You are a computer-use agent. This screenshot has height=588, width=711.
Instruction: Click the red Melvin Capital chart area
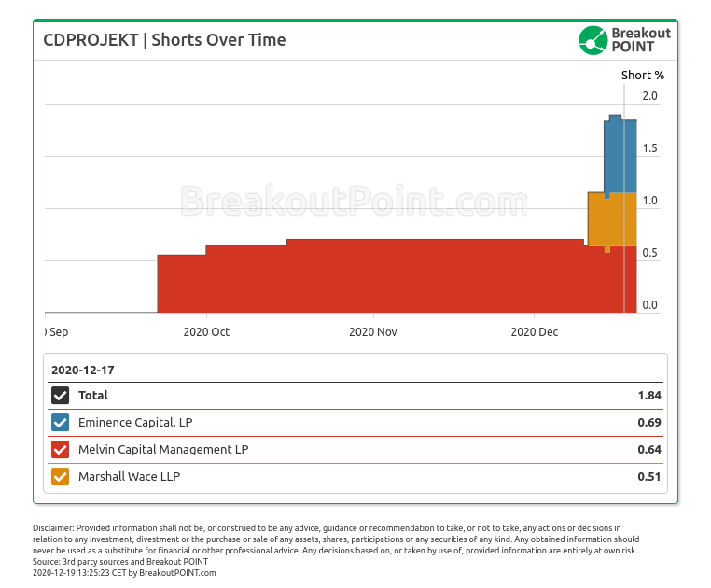(x=397, y=277)
